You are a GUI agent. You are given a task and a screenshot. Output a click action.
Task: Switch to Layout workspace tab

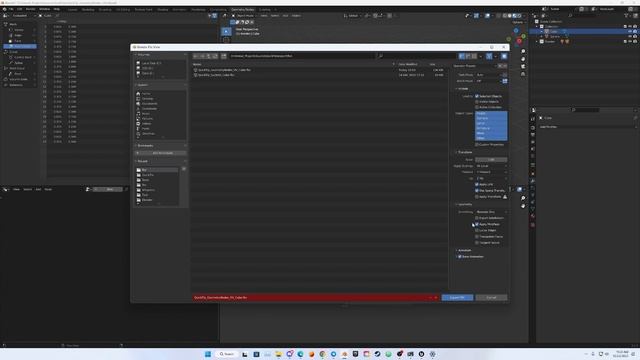pos(72,9)
